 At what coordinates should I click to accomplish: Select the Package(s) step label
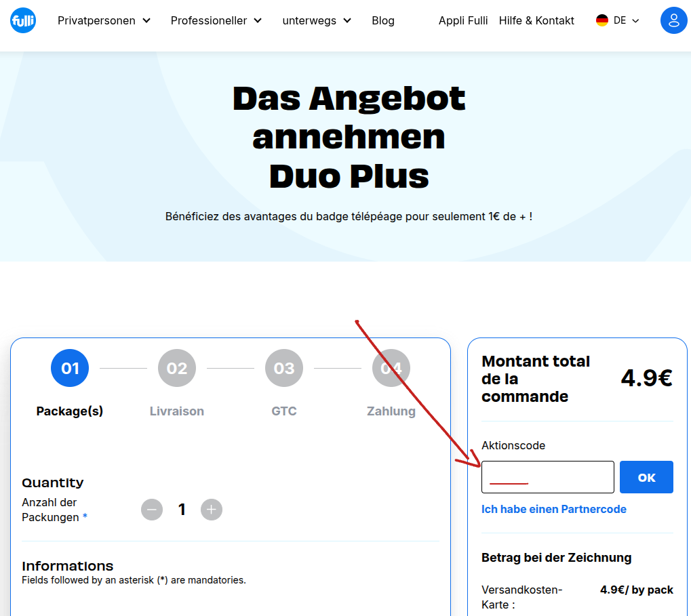click(69, 411)
